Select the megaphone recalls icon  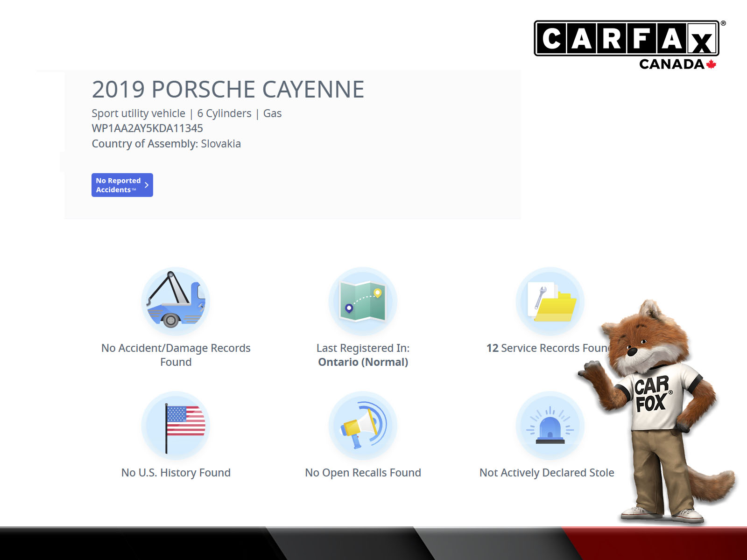(x=363, y=426)
